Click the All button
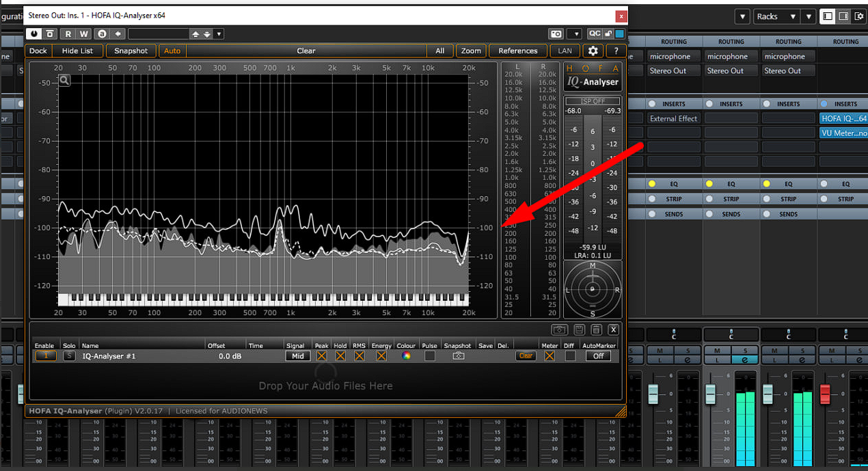Screen dimensions: 868x471 pyautogui.click(x=440, y=51)
